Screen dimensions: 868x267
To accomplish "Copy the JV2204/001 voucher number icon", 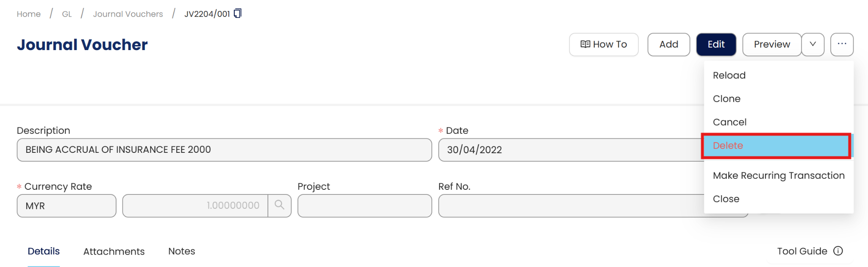I will (238, 14).
